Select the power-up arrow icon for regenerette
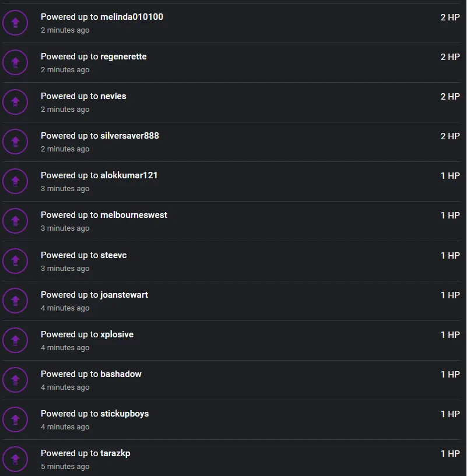 15,62
